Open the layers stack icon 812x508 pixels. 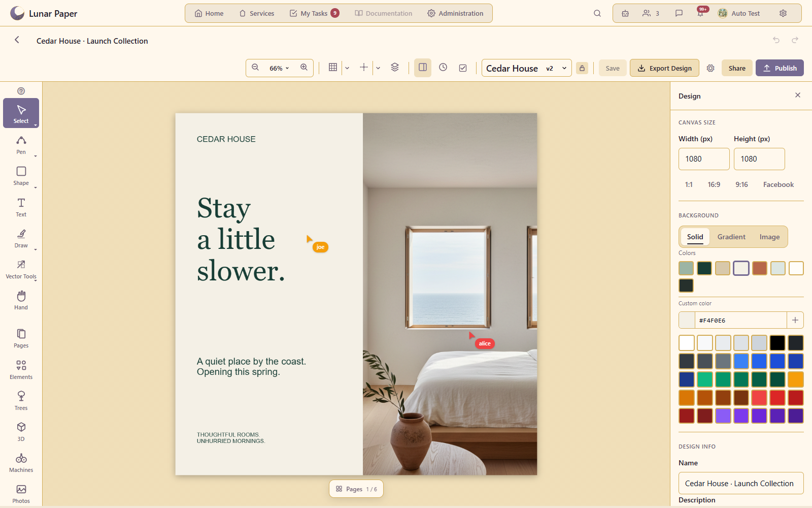395,68
